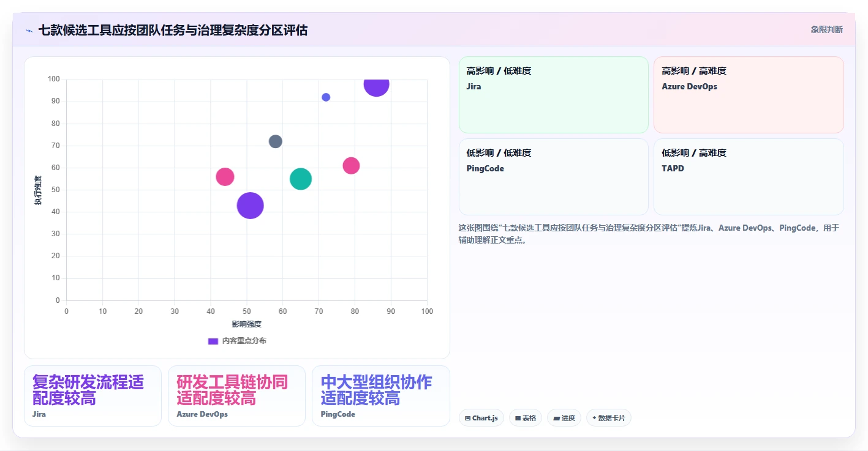This screenshot has width=868, height=451.
Task: Click PingCode label under 中大型组织协作 card
Action: click(338, 414)
